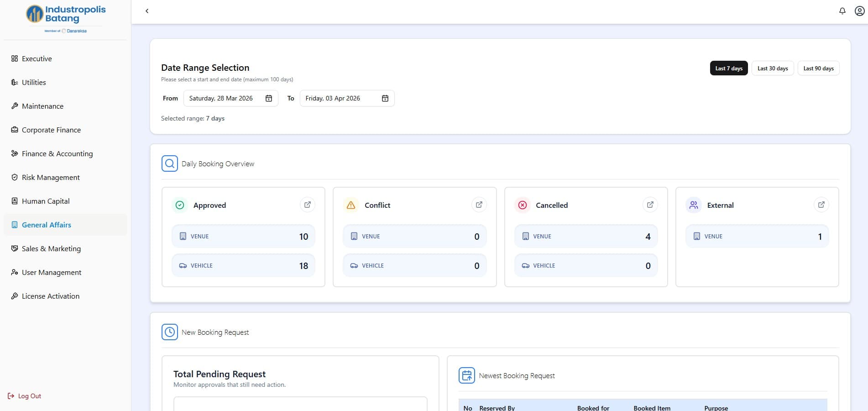
Task: Click Total Pending Request heading
Action: pos(220,374)
